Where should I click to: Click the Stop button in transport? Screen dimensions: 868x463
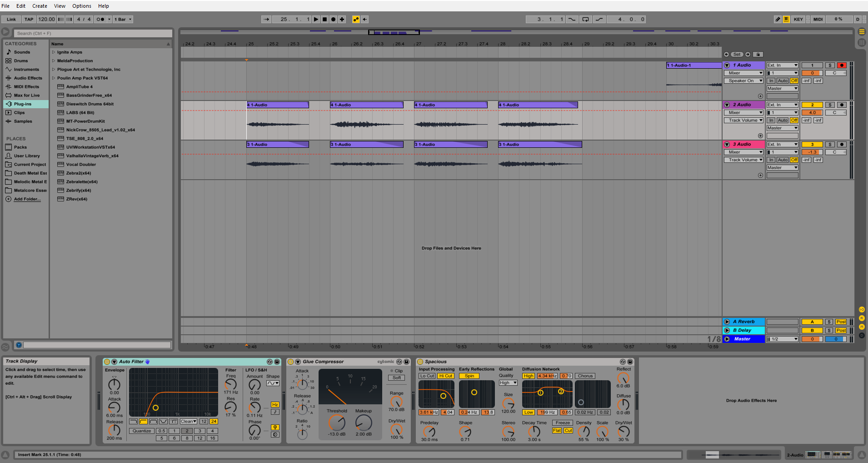pos(324,19)
